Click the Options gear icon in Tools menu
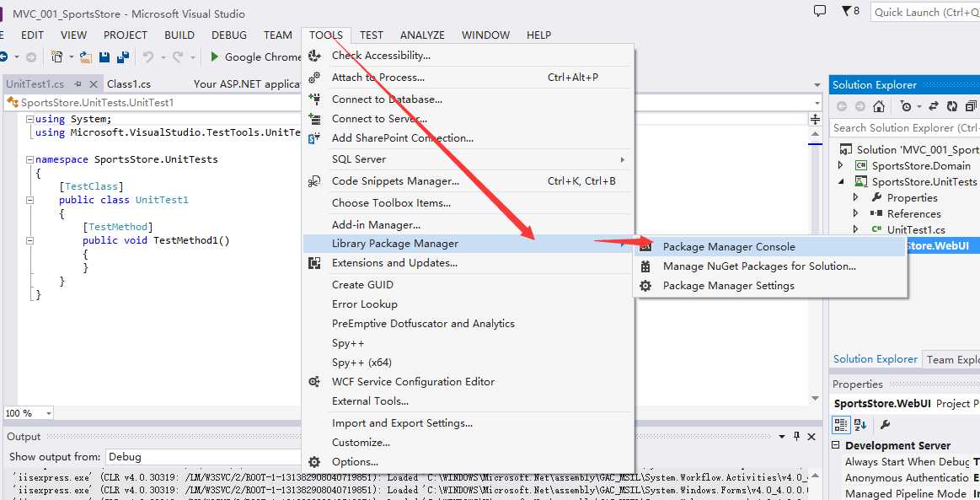 pyautogui.click(x=314, y=462)
